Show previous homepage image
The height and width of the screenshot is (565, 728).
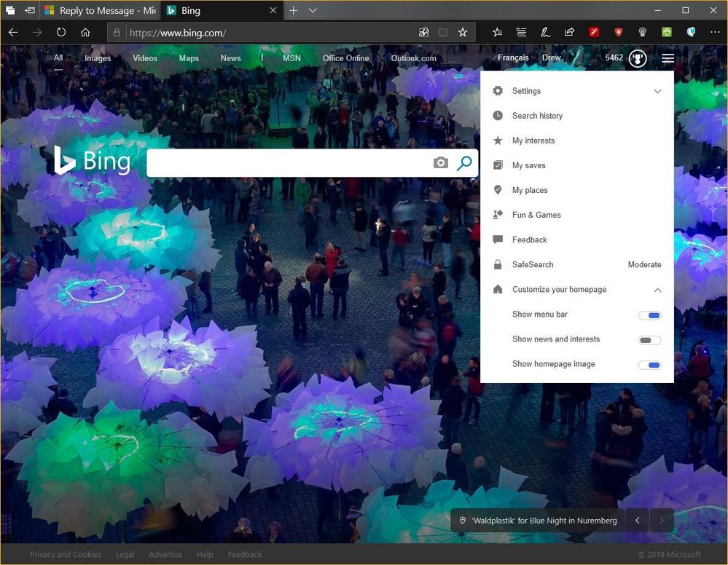click(638, 521)
